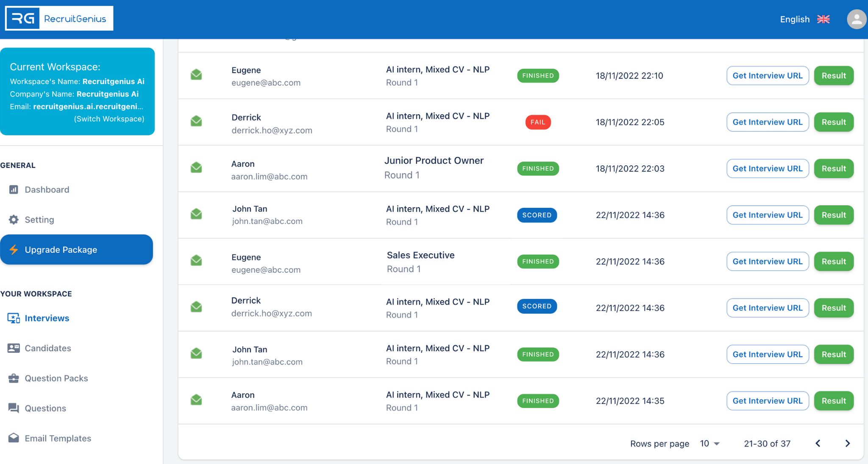Click the Switch Workspace link

109,119
